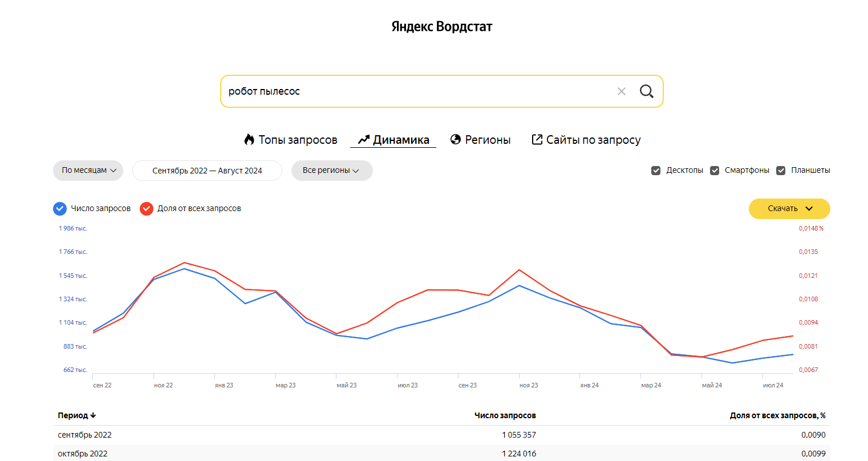This screenshot has height=461, width=868.
Task: Click the 1 104 тыс. left axis label
Action: click(x=73, y=322)
